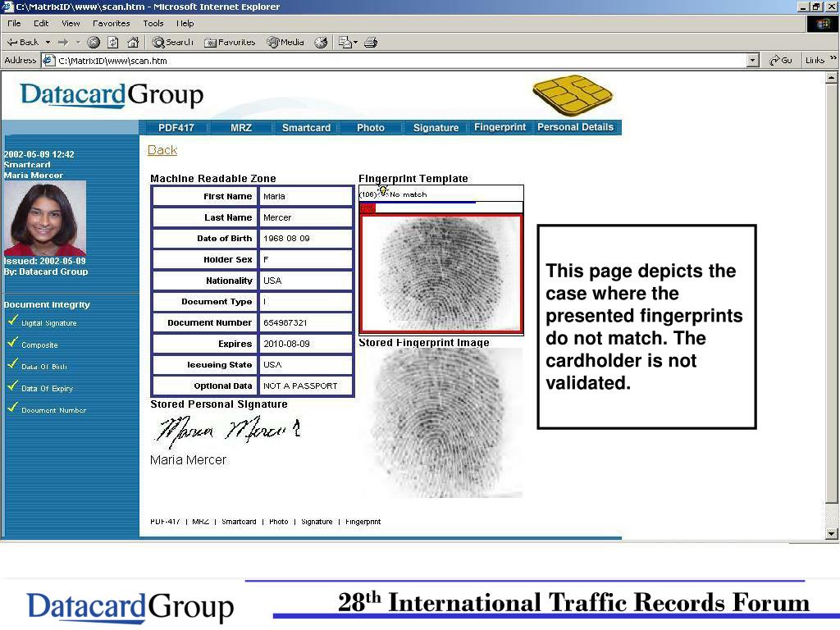Screen dimensions: 840x630
Task: Click the Mail toolbar icon
Action: 345,43
